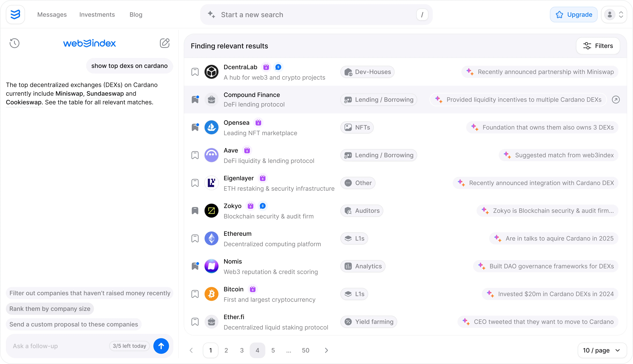Open the search history clock icon
633x364 pixels.
point(14,43)
